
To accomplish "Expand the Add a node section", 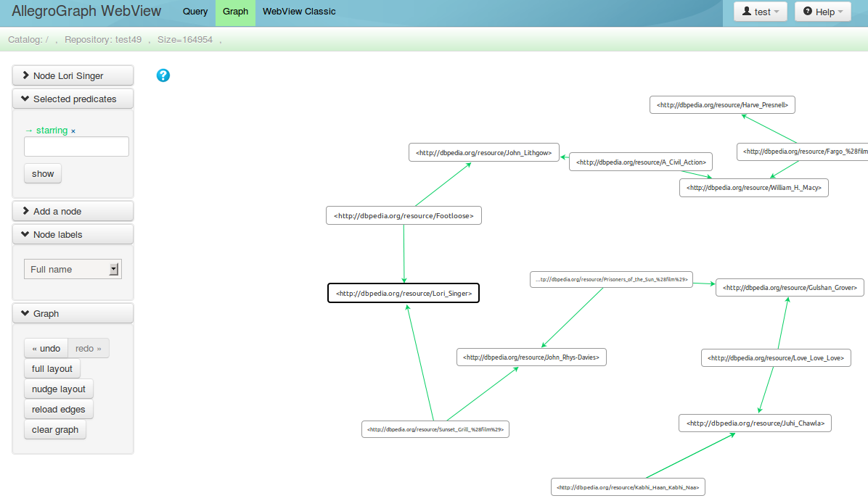I will pos(73,211).
